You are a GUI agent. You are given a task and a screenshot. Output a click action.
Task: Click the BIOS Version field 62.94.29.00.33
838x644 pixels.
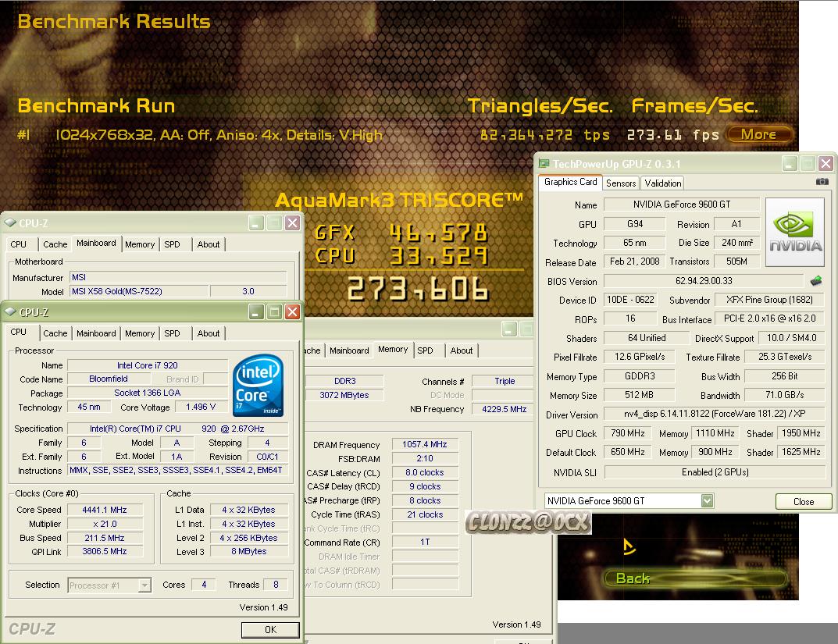[x=704, y=281]
